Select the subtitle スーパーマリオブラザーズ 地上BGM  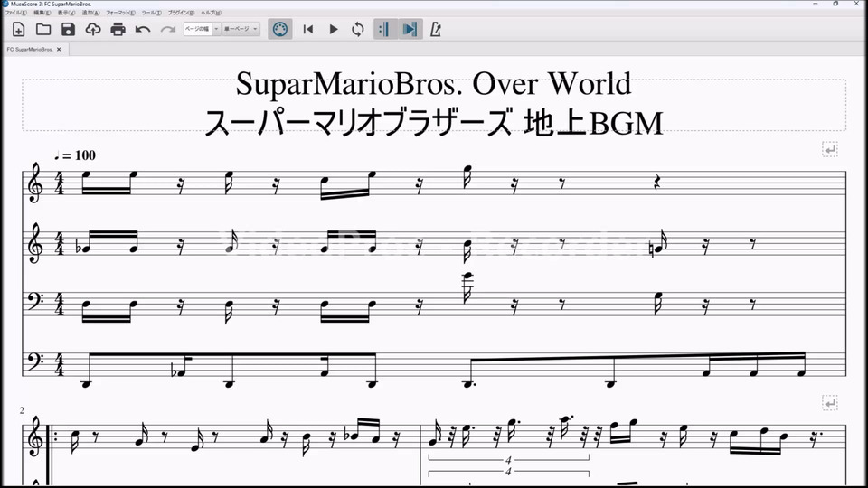[x=433, y=123]
